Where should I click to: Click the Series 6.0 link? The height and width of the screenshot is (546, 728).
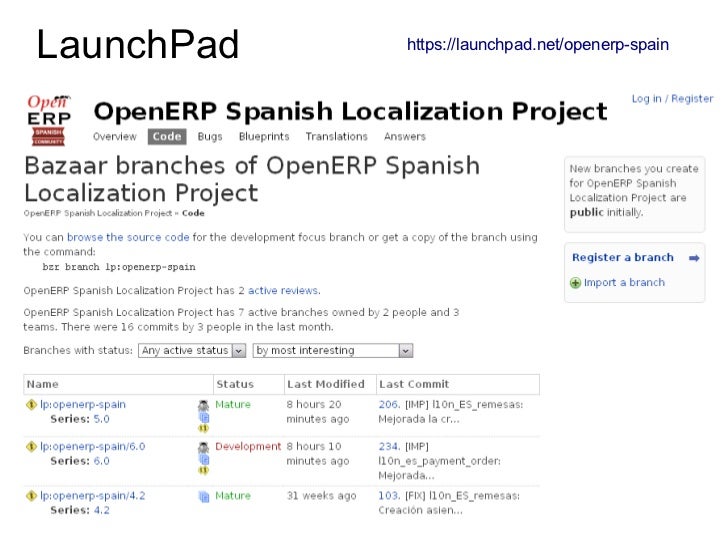click(x=102, y=461)
